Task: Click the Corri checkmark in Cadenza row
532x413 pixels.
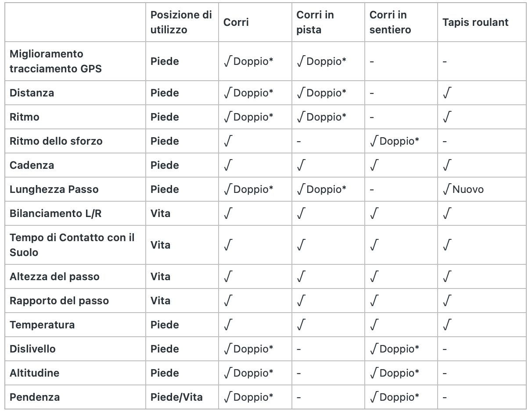Action: tap(228, 165)
